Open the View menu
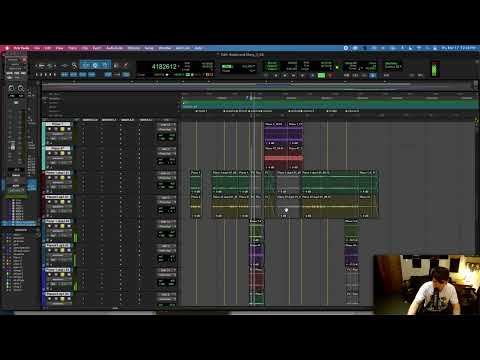This screenshot has height=360, width=480. click(59, 48)
